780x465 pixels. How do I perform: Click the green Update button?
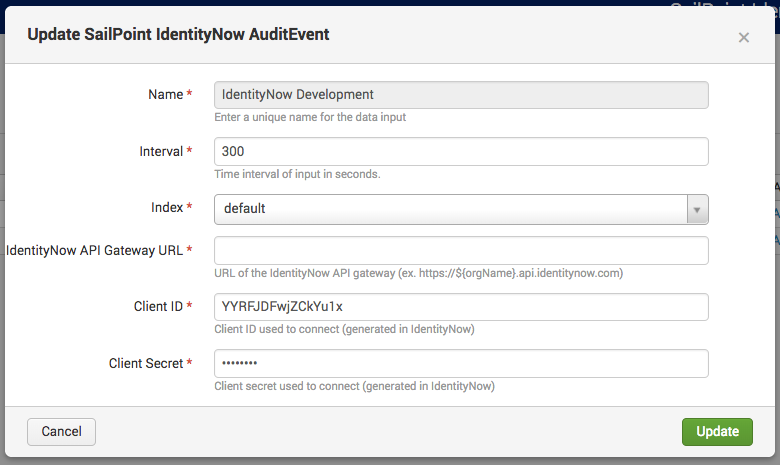[x=717, y=432]
